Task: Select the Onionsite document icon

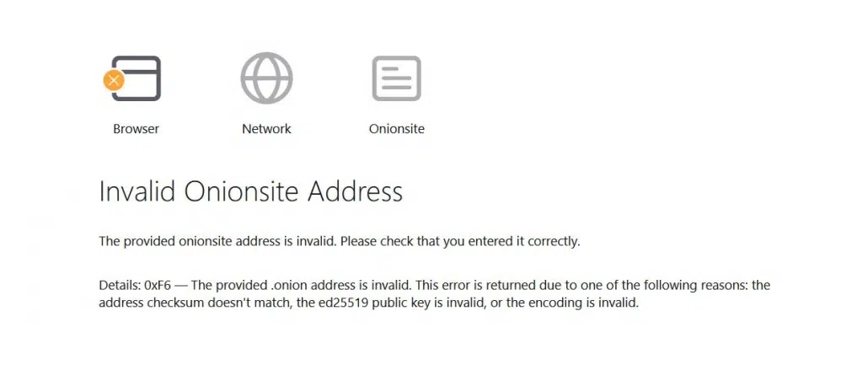Action: click(396, 78)
